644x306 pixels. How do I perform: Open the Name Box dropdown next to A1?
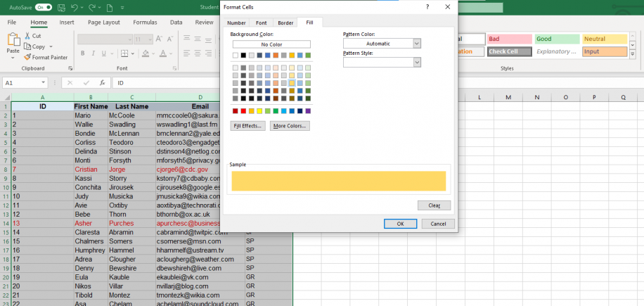click(44, 83)
